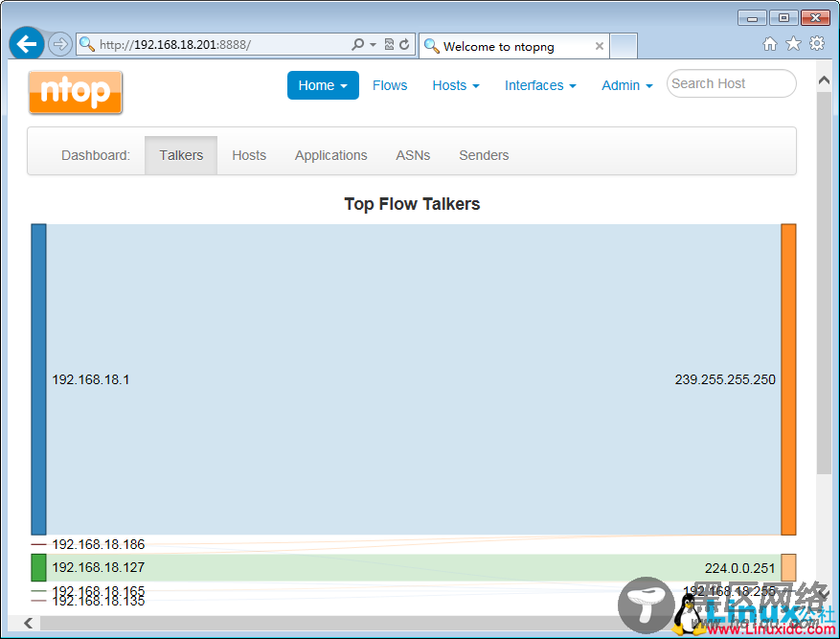Open a new blank browser tab
Image resolution: width=840 pixels, height=639 pixels.
(624, 46)
